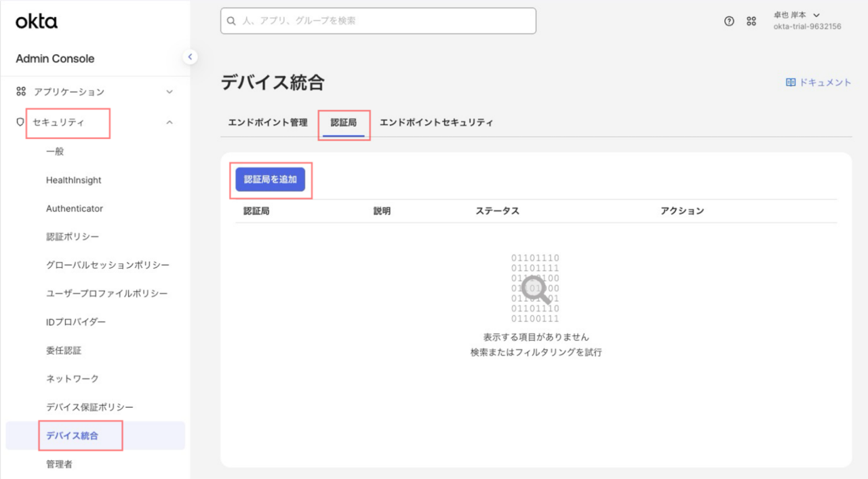Open the ドキュメント link
The width and height of the screenshot is (868, 479).
[x=825, y=82]
